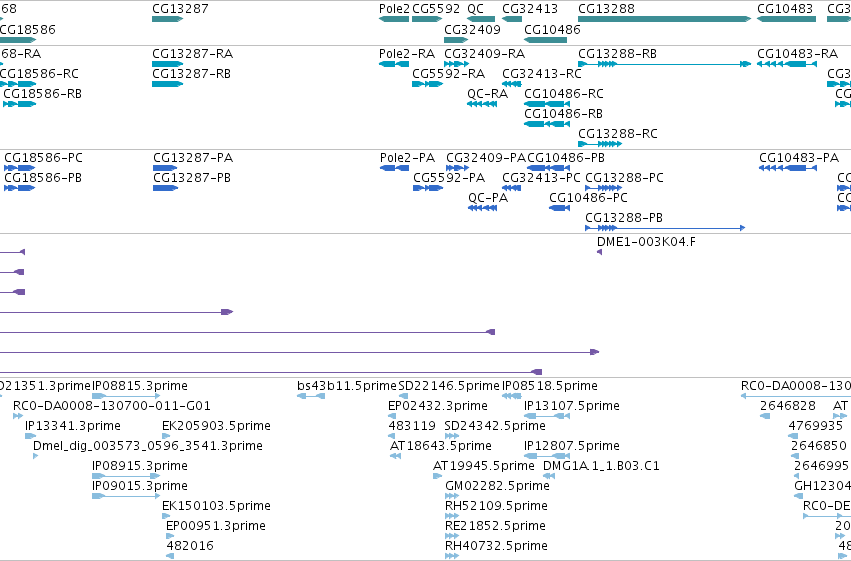Select transcript CG13287-RA
This screenshot has width=851, height=561.
(168, 64)
